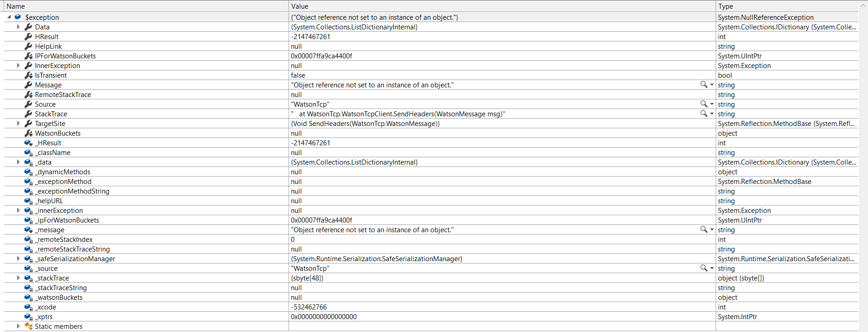Click the property wrench icon beside HResult
Viewport: 868px width, 332px height.
tap(29, 36)
